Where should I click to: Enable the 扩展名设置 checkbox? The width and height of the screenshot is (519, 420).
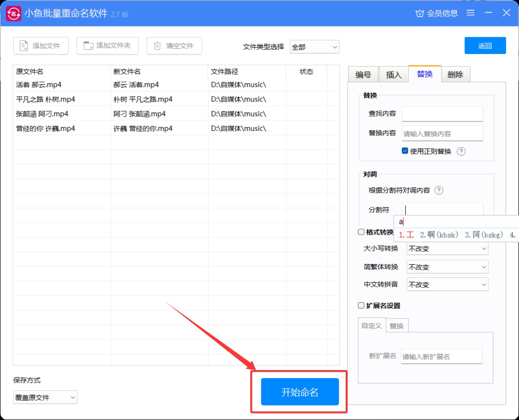coord(361,306)
